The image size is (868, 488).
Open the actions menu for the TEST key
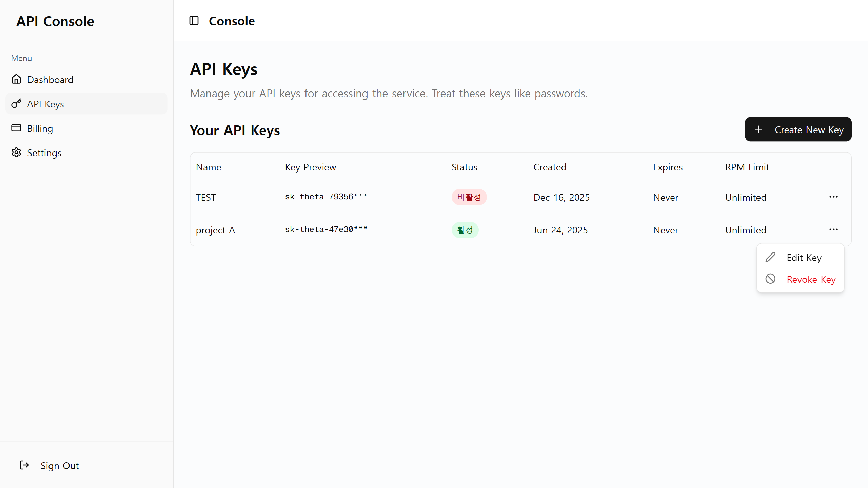[x=834, y=197]
